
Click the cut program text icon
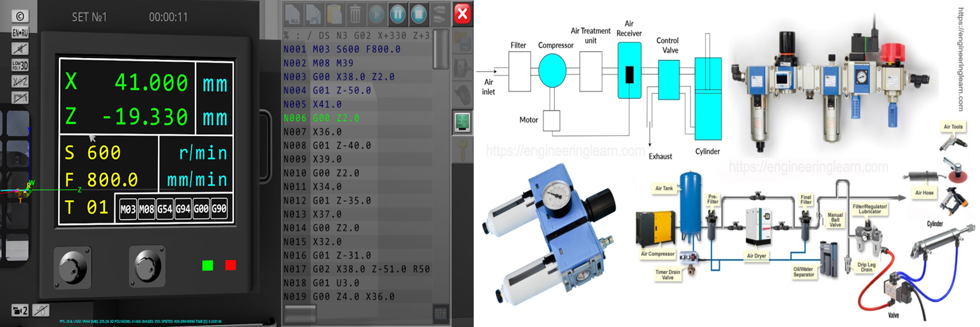click(313, 13)
